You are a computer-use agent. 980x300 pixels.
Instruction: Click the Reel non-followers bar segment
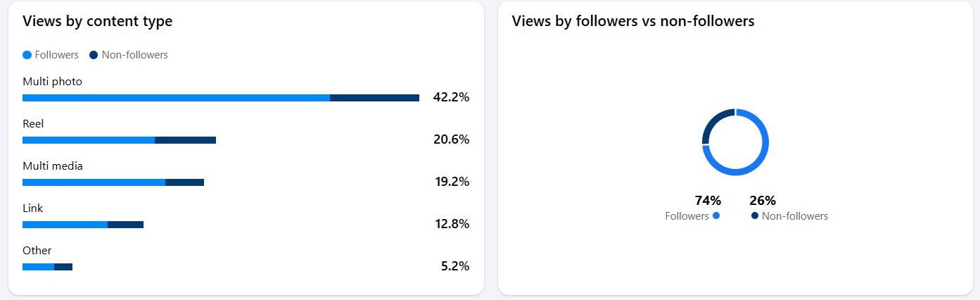click(185, 140)
